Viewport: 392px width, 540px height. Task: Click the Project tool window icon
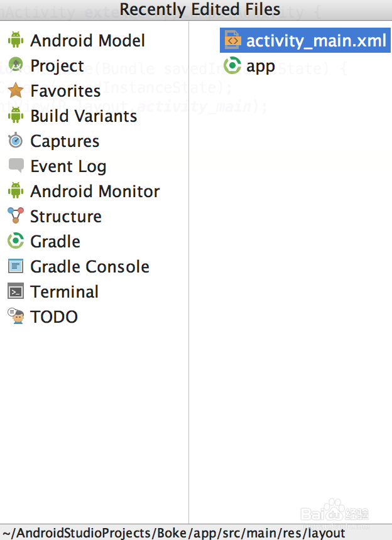click(16, 66)
